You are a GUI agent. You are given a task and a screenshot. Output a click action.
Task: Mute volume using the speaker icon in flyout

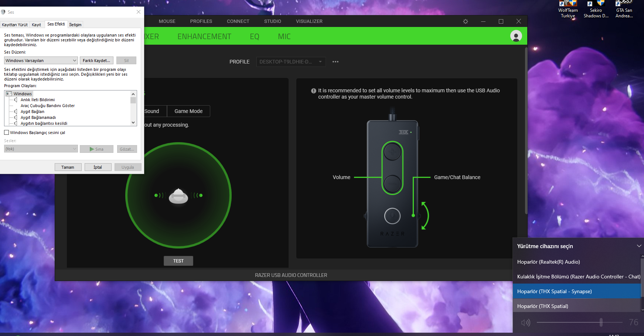point(525,323)
